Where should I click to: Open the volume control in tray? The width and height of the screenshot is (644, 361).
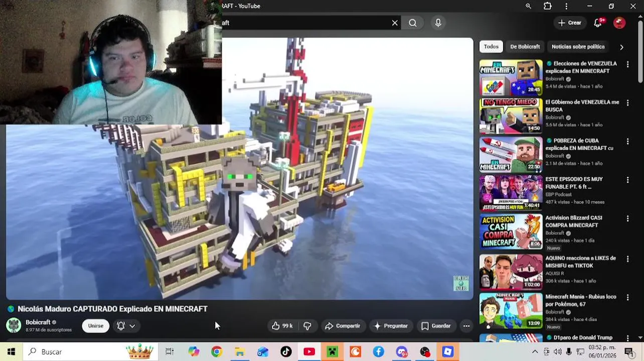(x=558, y=352)
